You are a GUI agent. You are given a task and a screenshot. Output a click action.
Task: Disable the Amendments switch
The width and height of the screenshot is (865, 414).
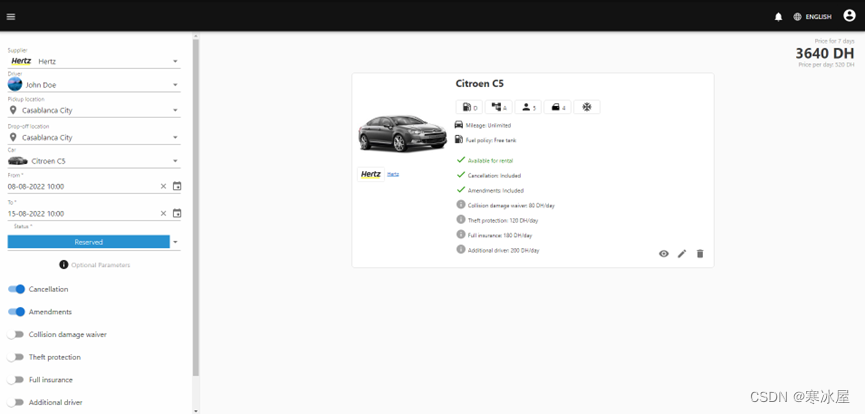tap(17, 312)
